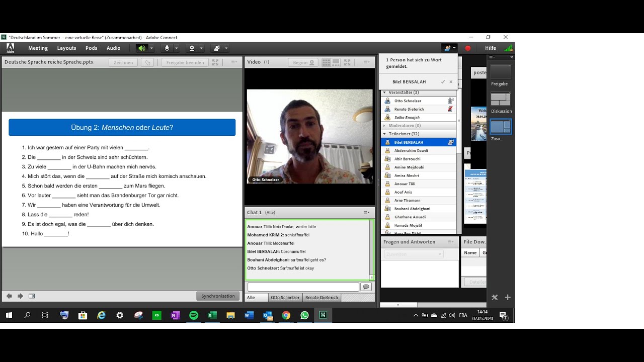
Task: Toggle the webcam button in the toolbar
Action: tap(192, 48)
